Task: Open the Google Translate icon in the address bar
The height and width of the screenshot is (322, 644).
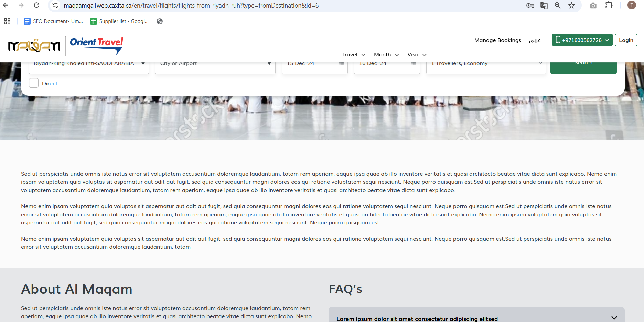Action: (544, 6)
